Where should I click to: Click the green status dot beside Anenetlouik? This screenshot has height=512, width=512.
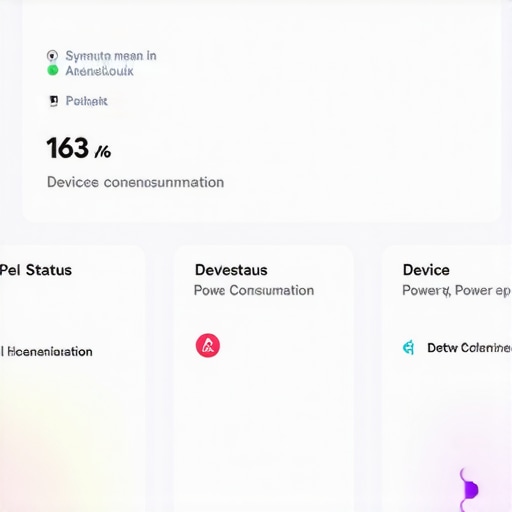(x=53, y=70)
